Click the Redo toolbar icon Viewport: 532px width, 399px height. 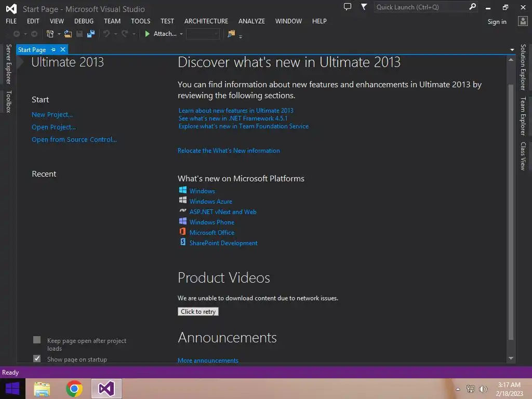click(125, 34)
